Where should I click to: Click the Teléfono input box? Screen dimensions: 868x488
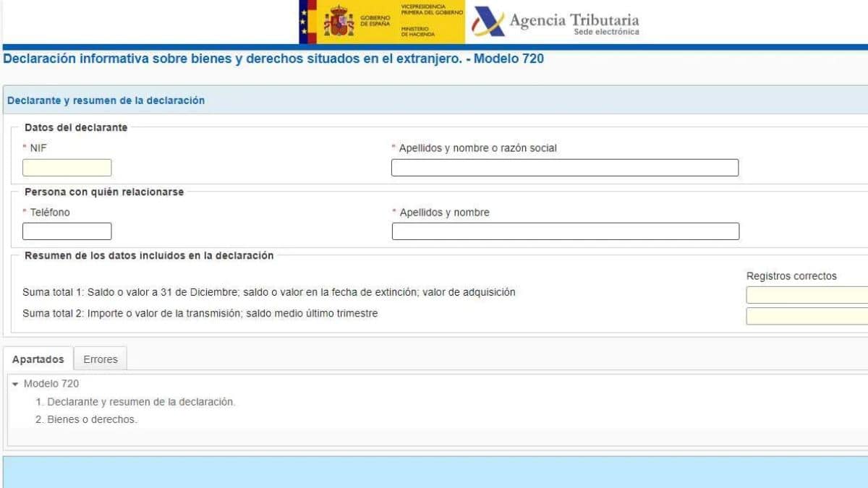pyautogui.click(x=67, y=231)
